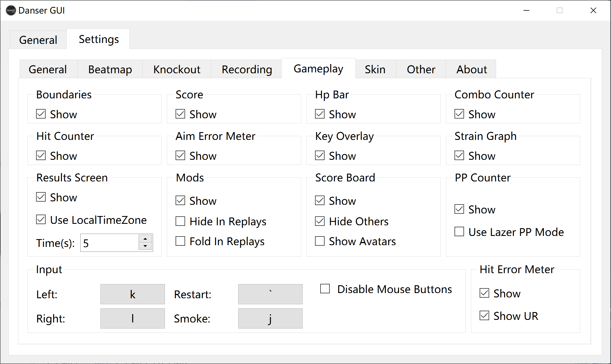Screen dimensions: 611x364
Task: Click the Time(s) number input field
Action: 110,243
